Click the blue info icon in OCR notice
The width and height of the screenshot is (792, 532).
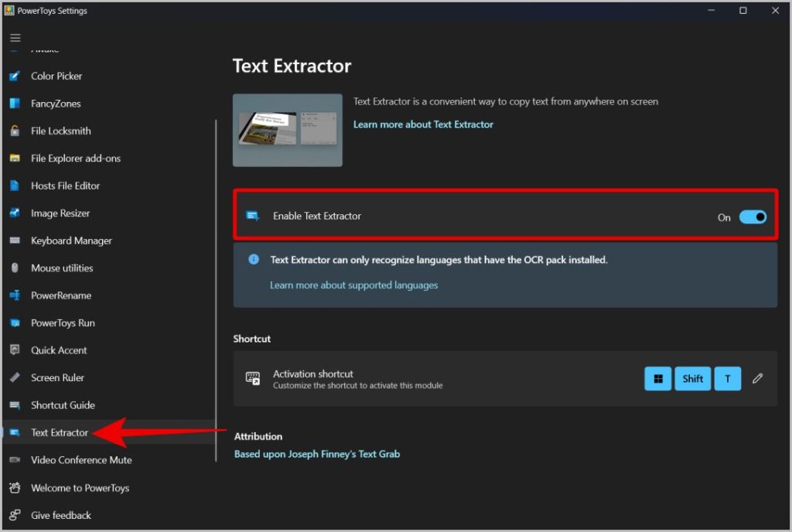pyautogui.click(x=254, y=260)
